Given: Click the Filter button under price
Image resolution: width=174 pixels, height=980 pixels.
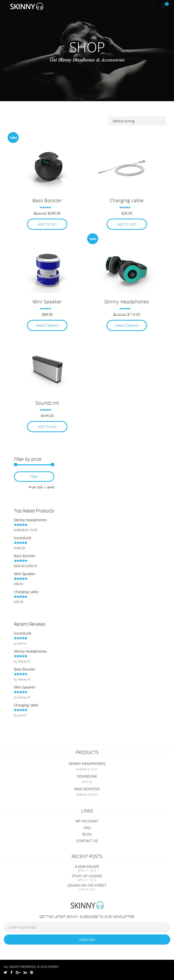Looking at the screenshot, I should [34, 476].
